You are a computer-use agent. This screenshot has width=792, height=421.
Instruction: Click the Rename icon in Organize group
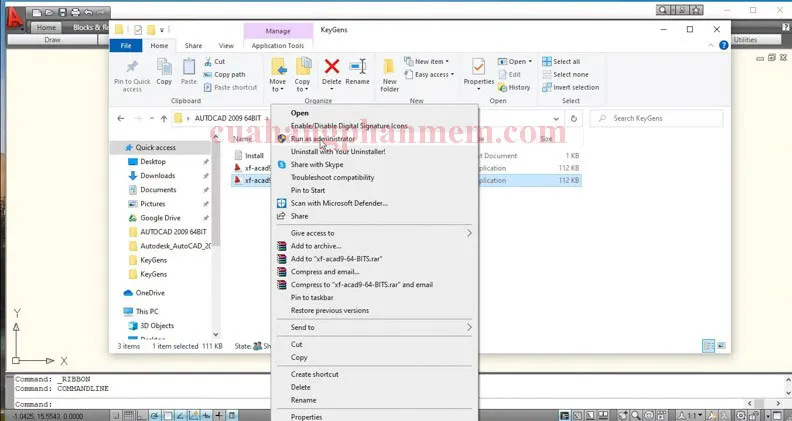[x=357, y=66]
